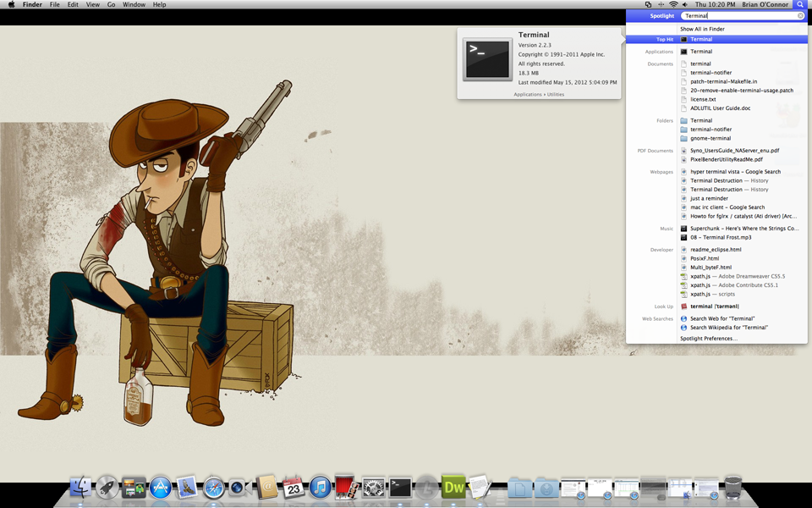Open the App Store Dock icon
The height and width of the screenshot is (508, 812).
tap(161, 488)
